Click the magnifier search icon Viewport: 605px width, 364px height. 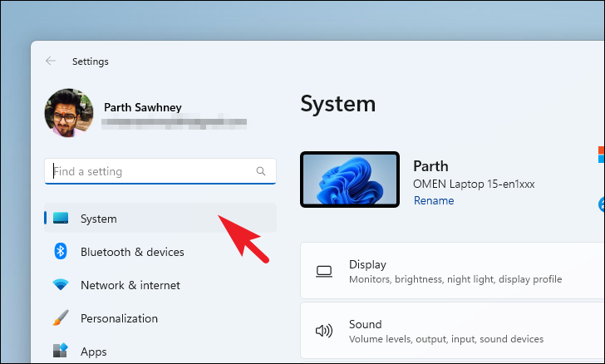pyautogui.click(x=261, y=171)
